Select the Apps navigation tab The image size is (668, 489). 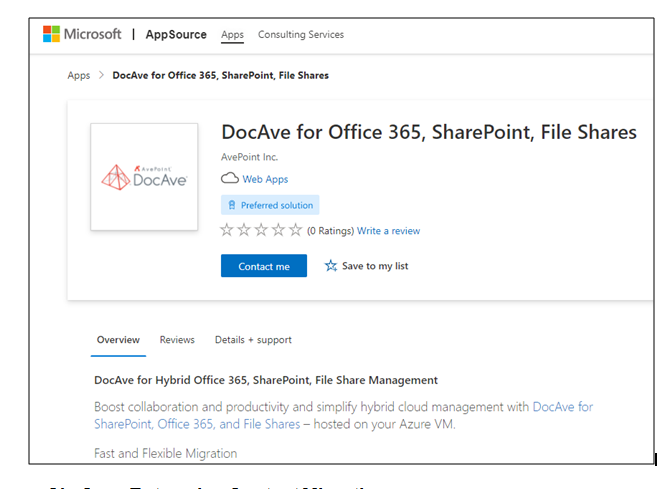[232, 35]
